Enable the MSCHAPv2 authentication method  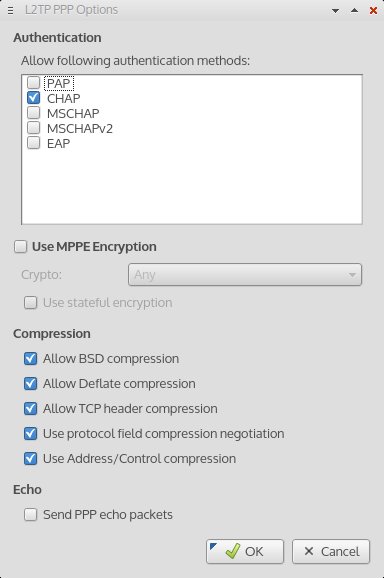click(34, 128)
